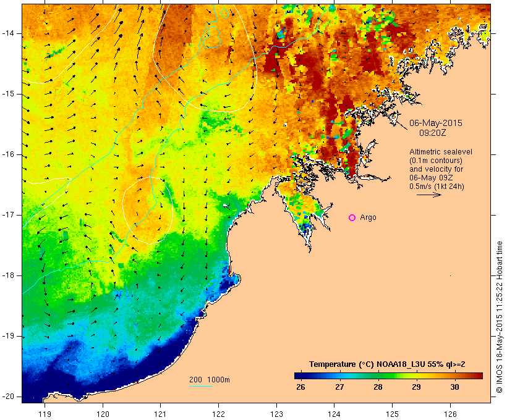
Task: Click 'Altimetric sealevel' legend text
Action: coord(441,152)
